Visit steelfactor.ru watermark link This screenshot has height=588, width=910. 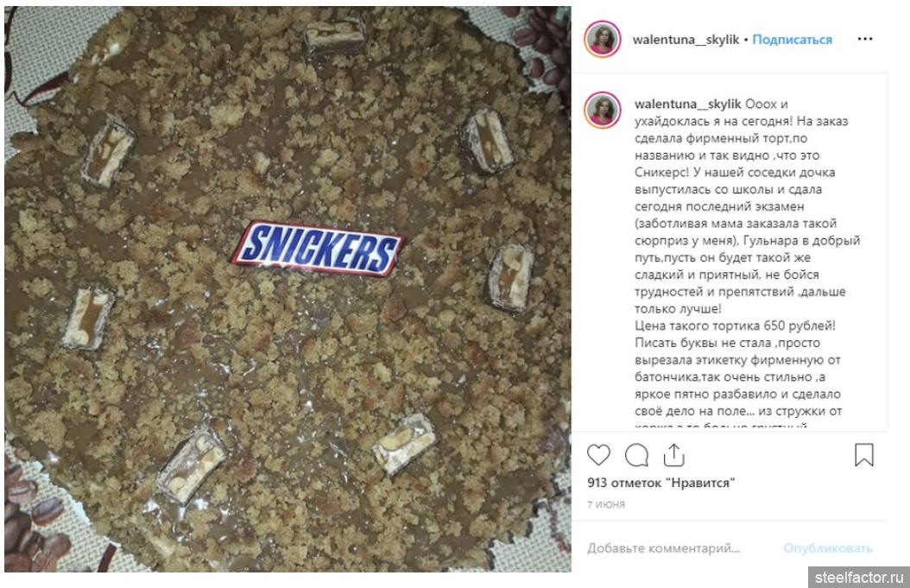859,578
